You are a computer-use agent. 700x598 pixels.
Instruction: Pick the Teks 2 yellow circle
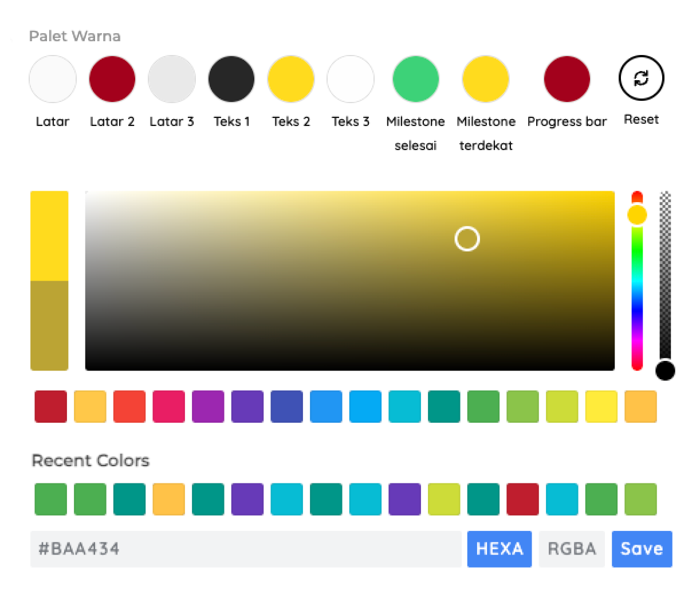pyautogui.click(x=291, y=79)
